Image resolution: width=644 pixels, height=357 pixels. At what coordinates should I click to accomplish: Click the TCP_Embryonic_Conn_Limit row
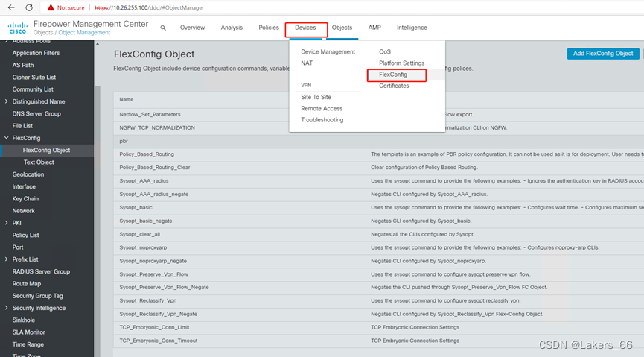click(379, 327)
